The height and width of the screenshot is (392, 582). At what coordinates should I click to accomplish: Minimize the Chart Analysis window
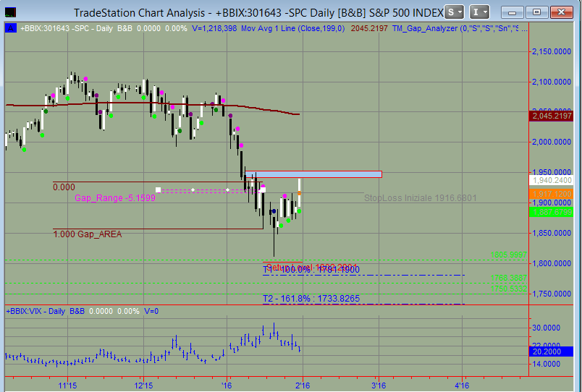coord(513,12)
